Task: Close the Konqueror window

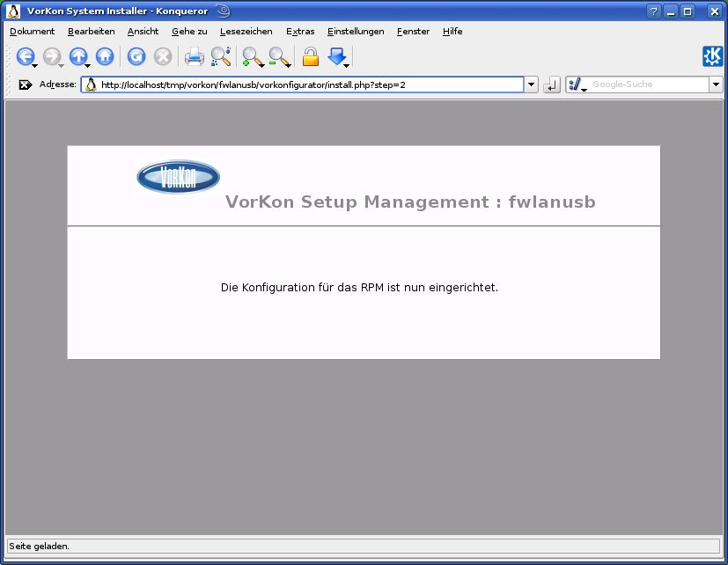Action: pos(715,11)
